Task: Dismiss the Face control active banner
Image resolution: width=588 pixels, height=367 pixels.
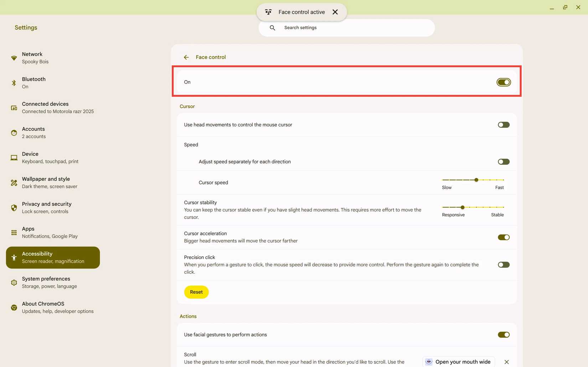Action: 335,12
